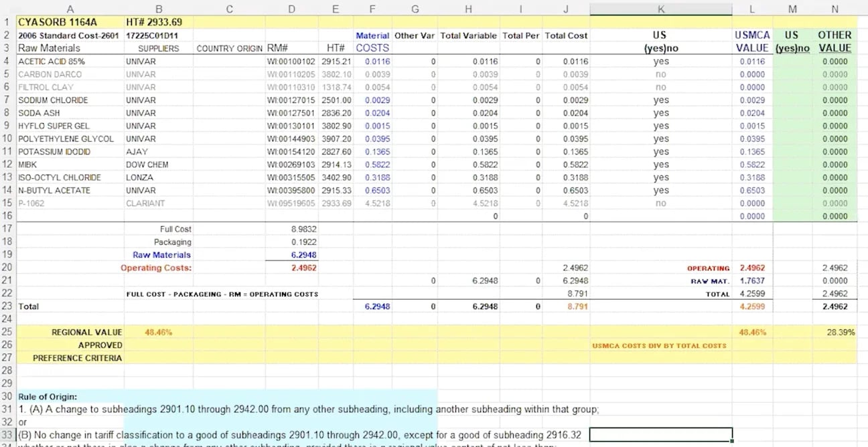This screenshot has width=868, height=447.
Task: Change CARBON DARCO US status from no
Action: click(x=660, y=74)
